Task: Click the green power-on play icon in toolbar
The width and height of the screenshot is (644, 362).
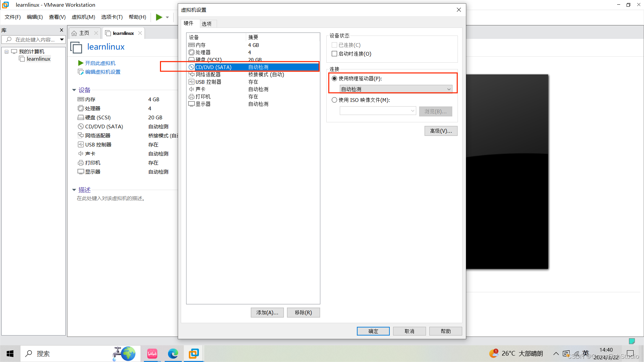Action: pyautogui.click(x=159, y=17)
